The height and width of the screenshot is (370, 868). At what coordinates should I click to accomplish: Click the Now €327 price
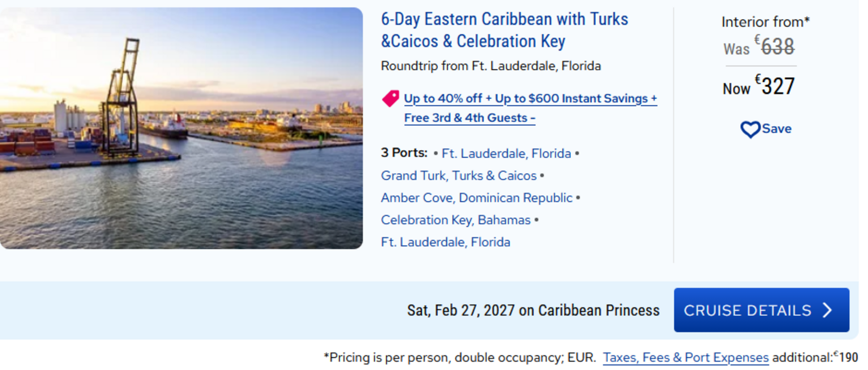pyautogui.click(x=759, y=86)
